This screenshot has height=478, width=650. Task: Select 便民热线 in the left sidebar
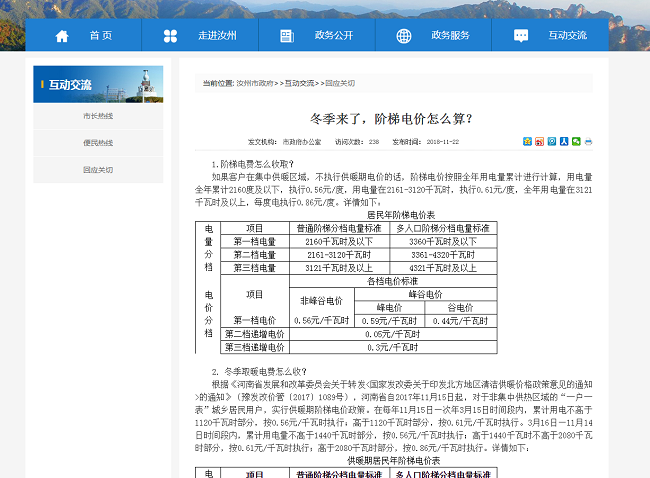pyautogui.click(x=98, y=143)
